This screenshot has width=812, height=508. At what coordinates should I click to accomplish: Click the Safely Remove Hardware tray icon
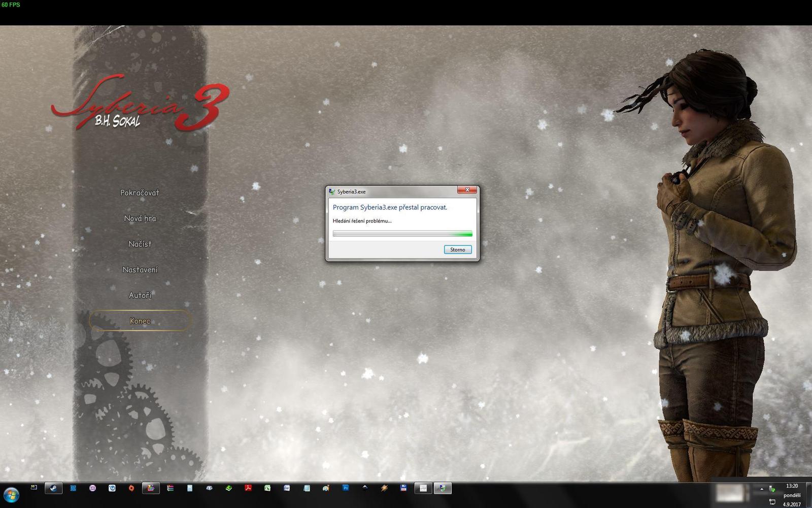[771, 489]
